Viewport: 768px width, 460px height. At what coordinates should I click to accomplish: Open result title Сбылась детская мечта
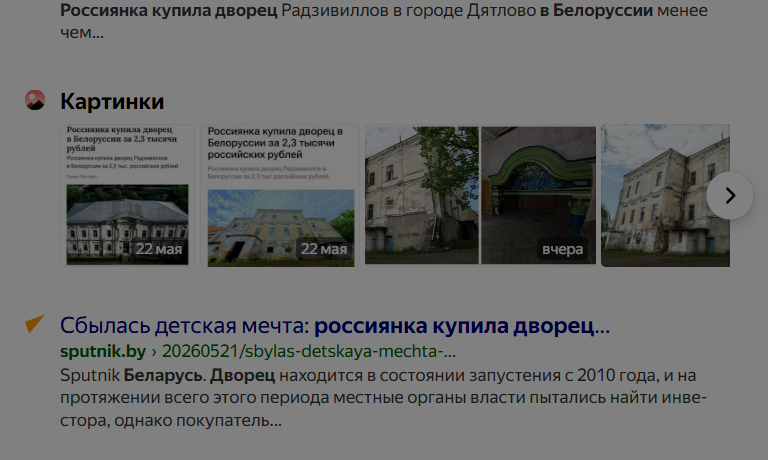tap(335, 326)
